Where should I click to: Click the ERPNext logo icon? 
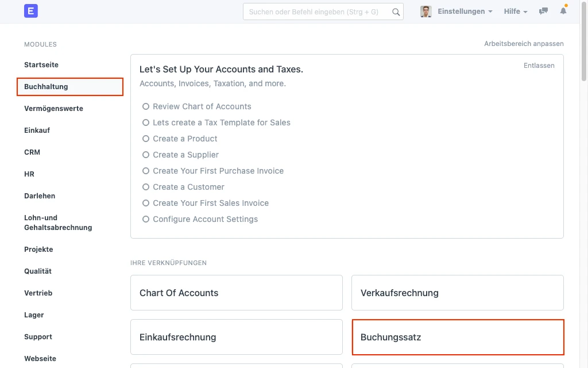tap(31, 11)
